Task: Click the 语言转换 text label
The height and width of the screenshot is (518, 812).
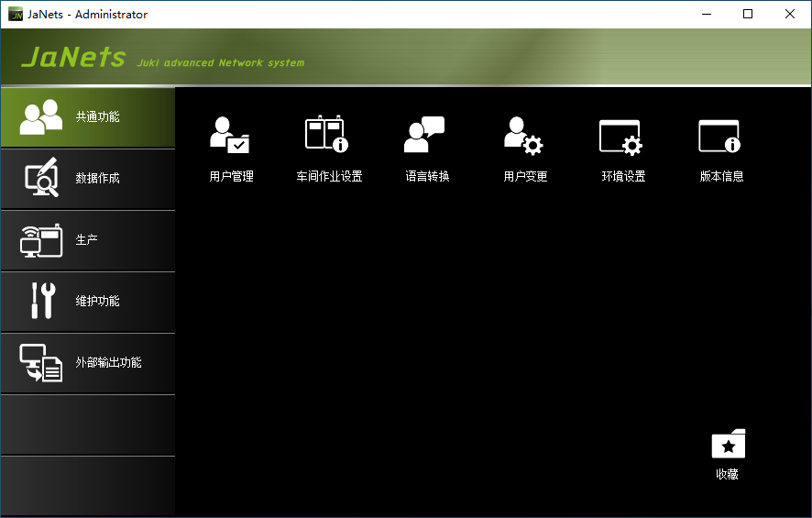Action: coord(427,176)
